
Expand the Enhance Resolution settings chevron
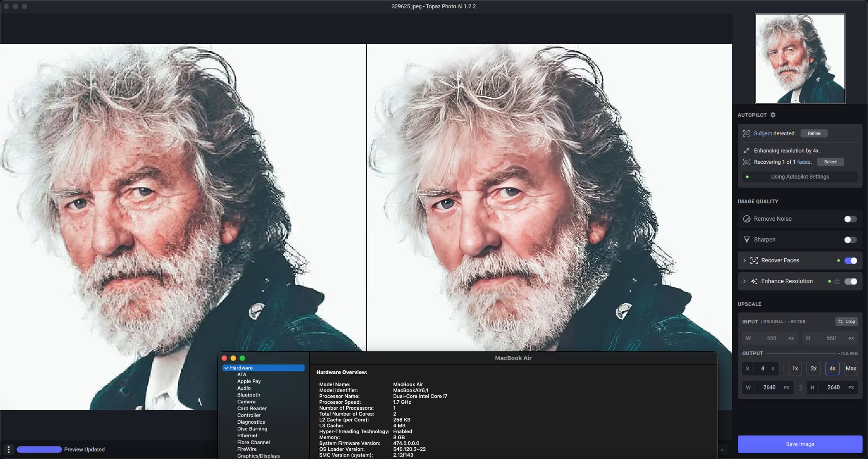(x=744, y=281)
